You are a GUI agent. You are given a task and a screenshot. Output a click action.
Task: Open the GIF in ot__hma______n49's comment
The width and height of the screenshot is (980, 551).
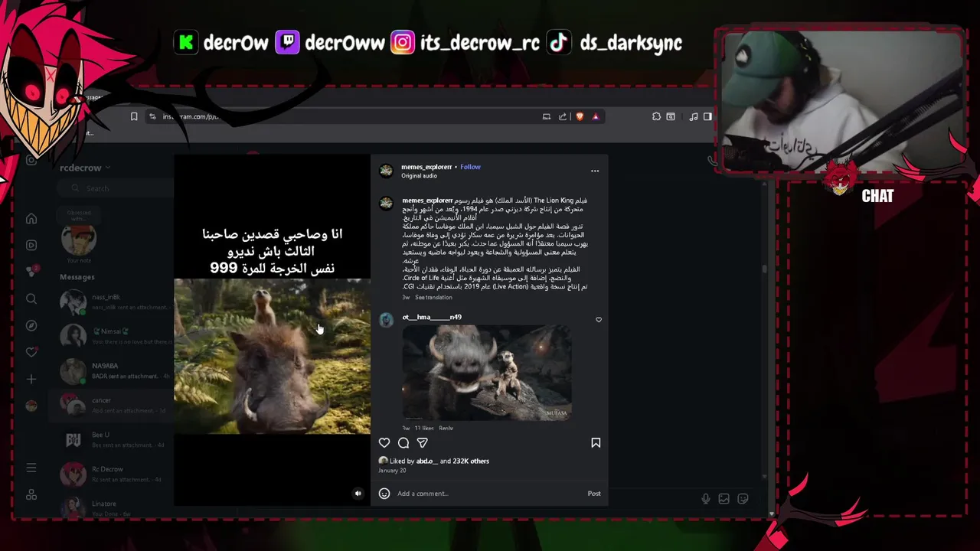487,373
